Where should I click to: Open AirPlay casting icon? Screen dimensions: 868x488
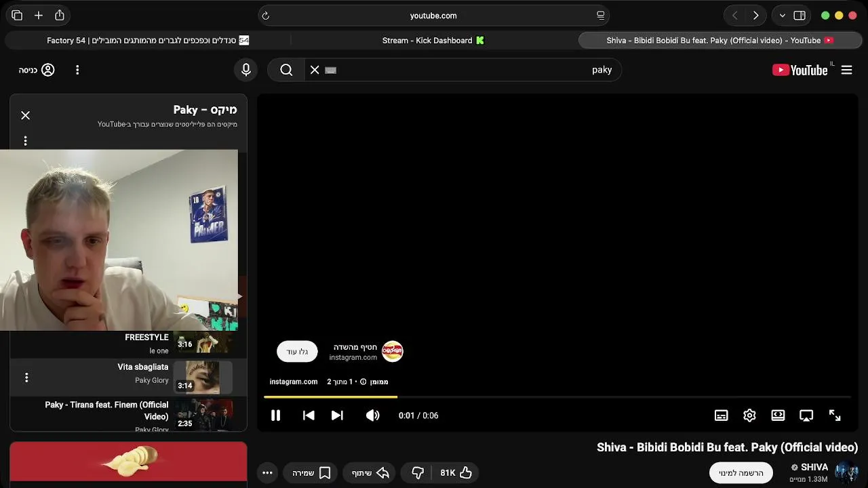pos(806,415)
